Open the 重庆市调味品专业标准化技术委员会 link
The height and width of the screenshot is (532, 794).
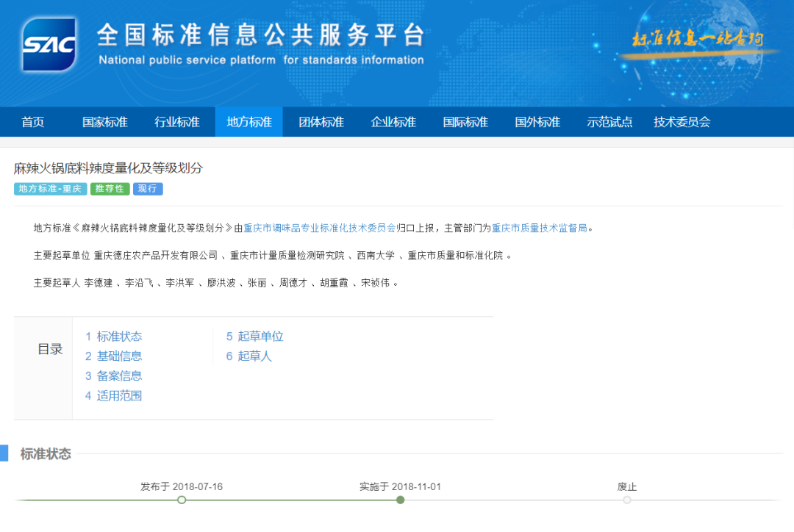click(x=319, y=228)
